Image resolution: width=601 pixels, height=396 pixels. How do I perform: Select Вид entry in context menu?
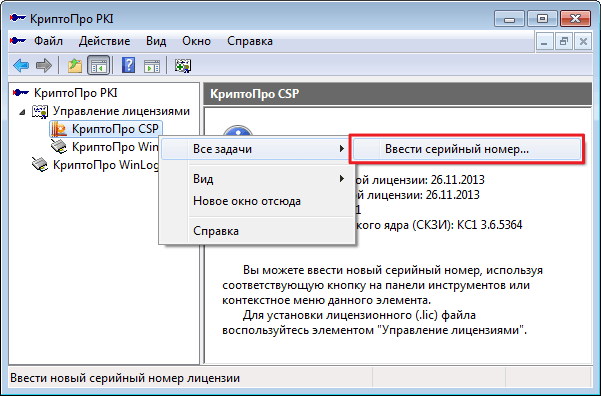coord(256,179)
